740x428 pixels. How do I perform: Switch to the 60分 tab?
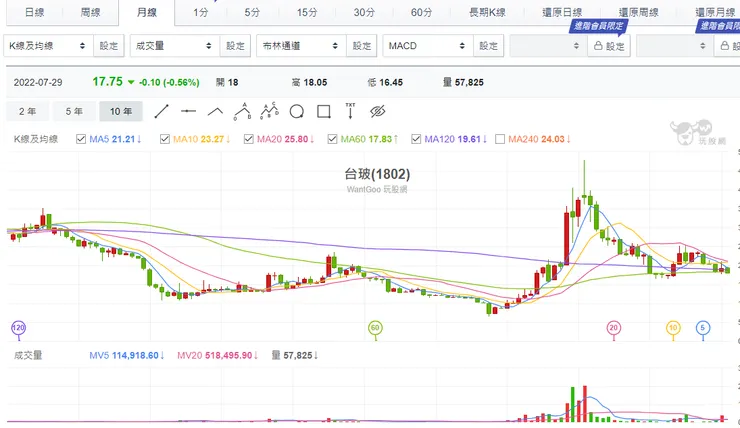[x=421, y=12]
